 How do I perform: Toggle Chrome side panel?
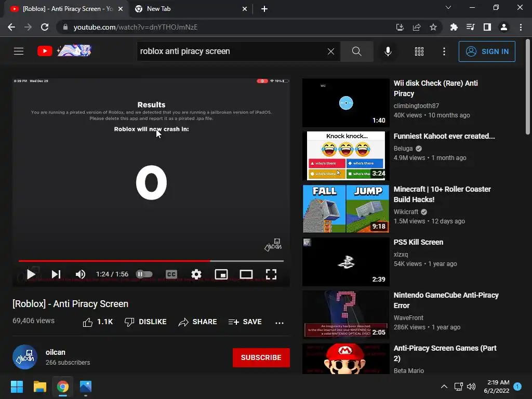tap(487, 27)
